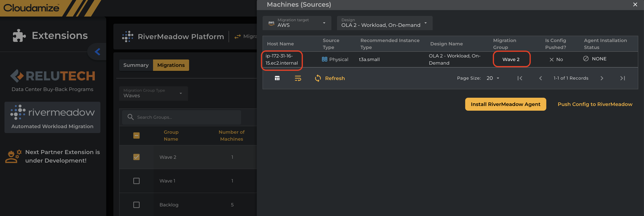Viewport: 644px width, 216px height.
Task: Click the OLA 2 design name cell
Action: click(x=454, y=59)
